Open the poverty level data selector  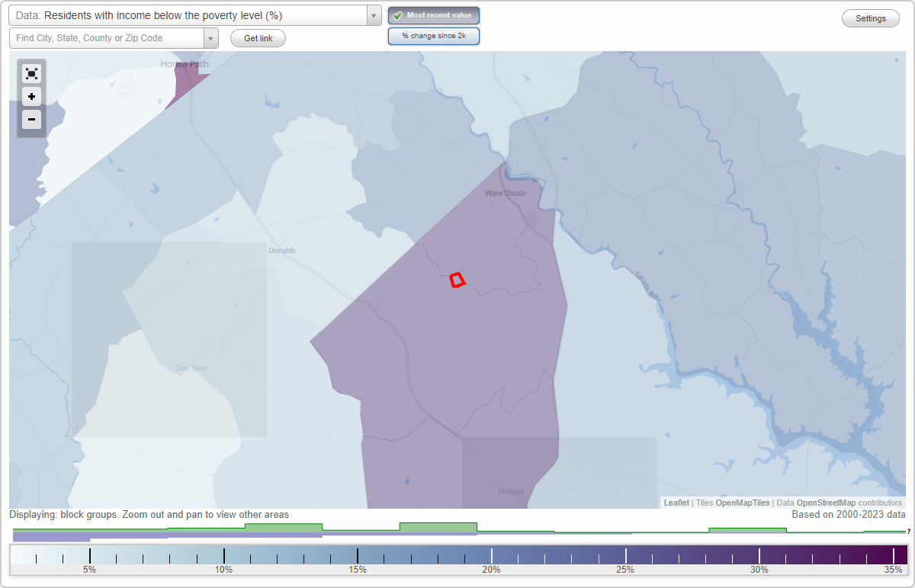pyautogui.click(x=191, y=15)
